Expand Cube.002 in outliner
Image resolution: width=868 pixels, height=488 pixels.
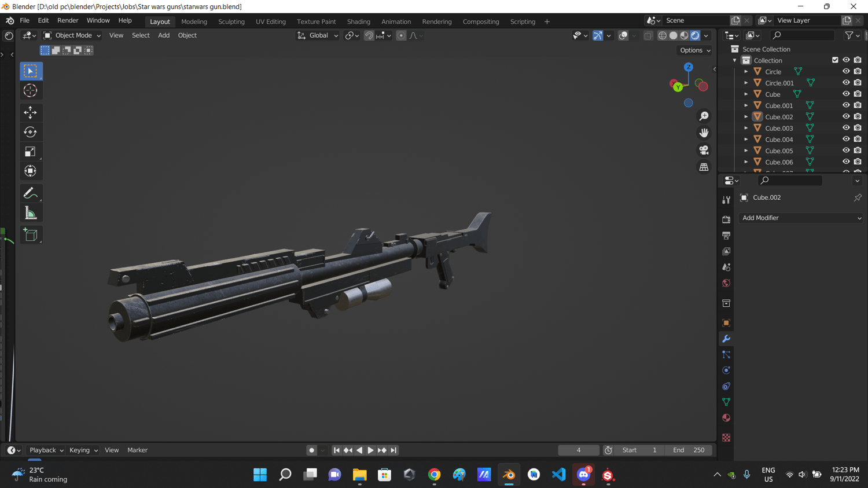[x=746, y=117]
